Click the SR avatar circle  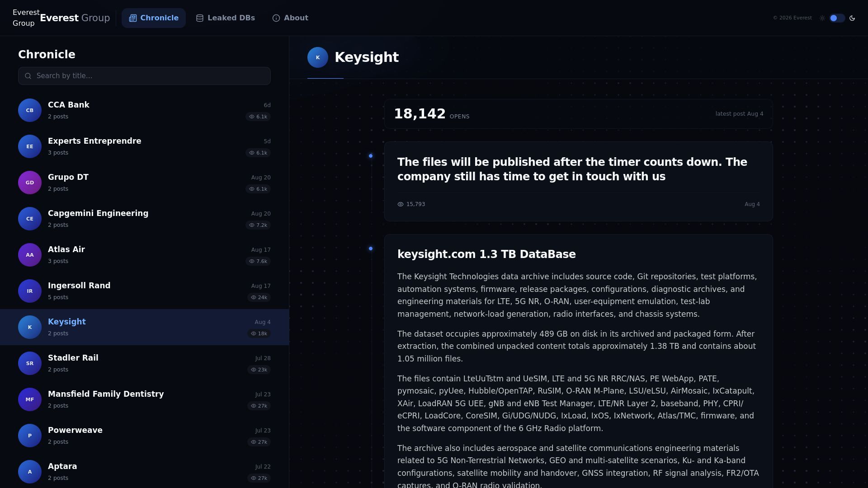tap(30, 363)
